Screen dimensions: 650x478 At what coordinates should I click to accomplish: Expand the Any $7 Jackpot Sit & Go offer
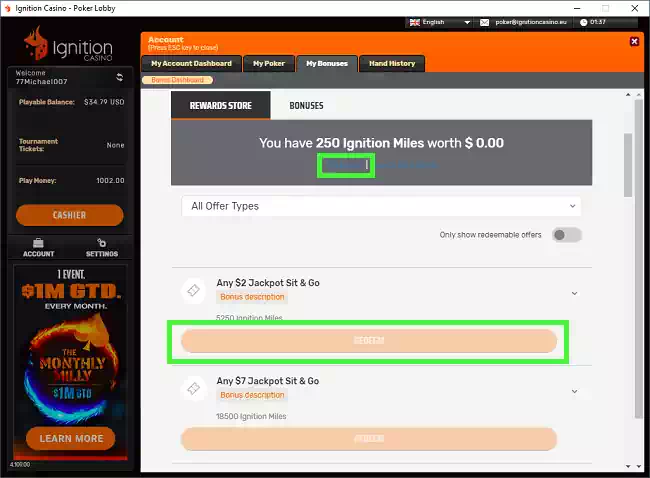pos(574,391)
